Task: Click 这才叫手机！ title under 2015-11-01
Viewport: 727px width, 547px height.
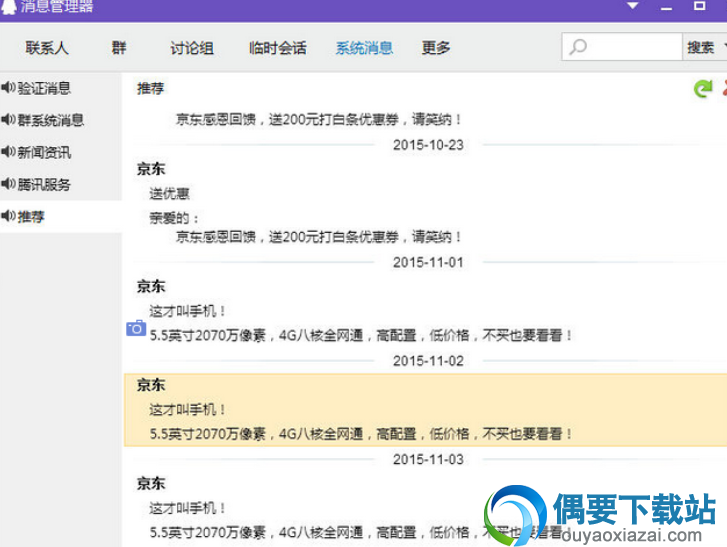Action: point(187,312)
